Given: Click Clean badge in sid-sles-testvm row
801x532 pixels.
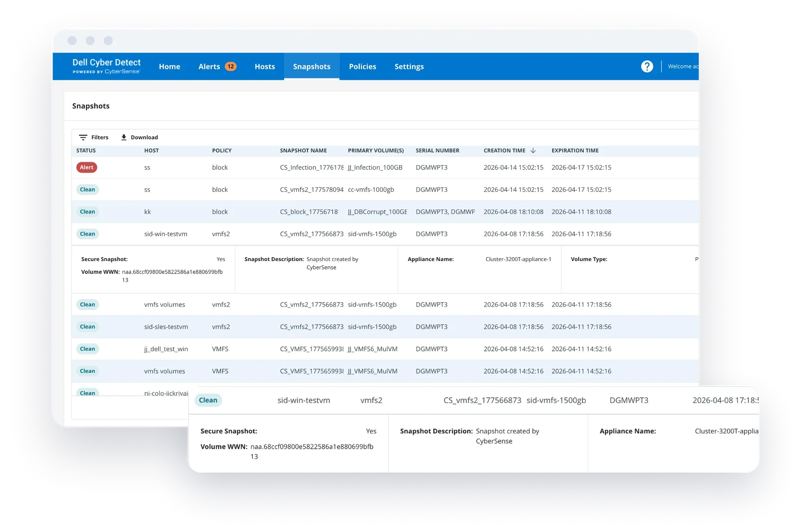Looking at the screenshot, I should coord(88,327).
